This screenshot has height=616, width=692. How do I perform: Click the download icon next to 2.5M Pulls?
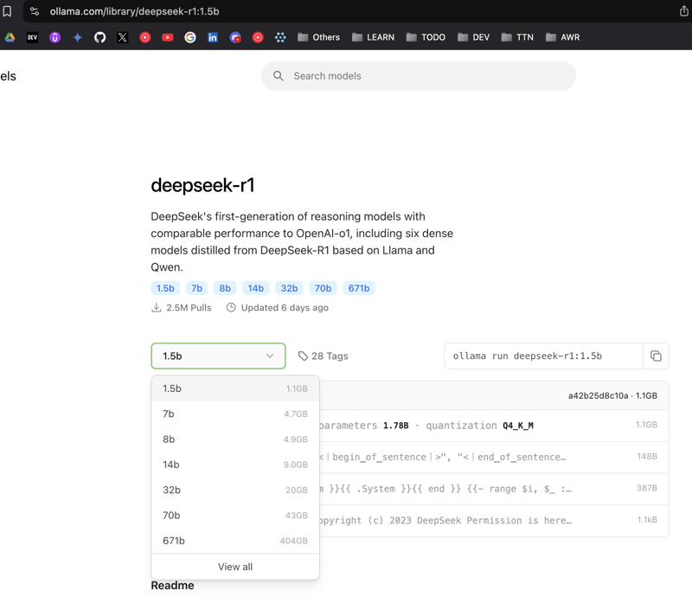[x=156, y=307]
